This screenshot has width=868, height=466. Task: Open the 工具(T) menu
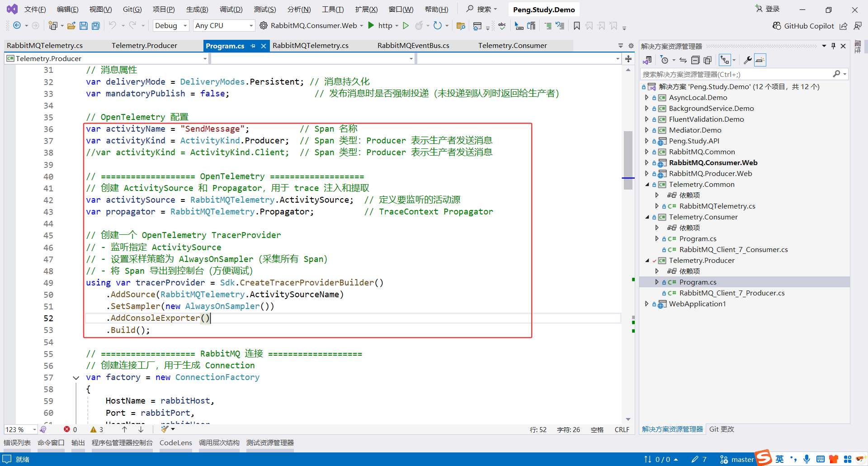333,10
